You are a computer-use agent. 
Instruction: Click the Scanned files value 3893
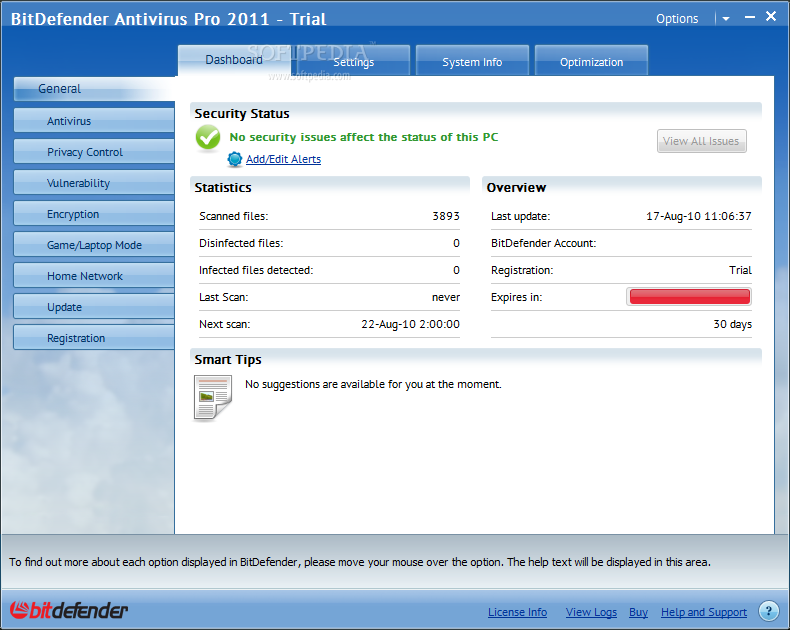pyautogui.click(x=446, y=216)
